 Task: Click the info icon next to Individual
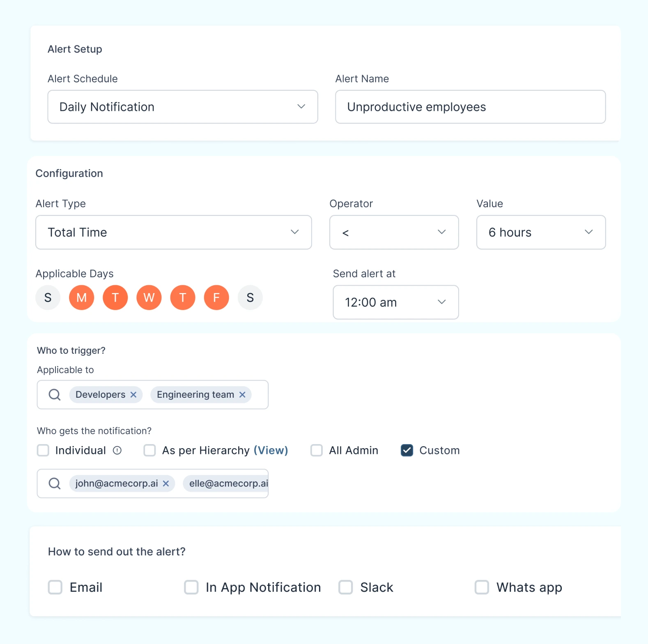(x=117, y=450)
